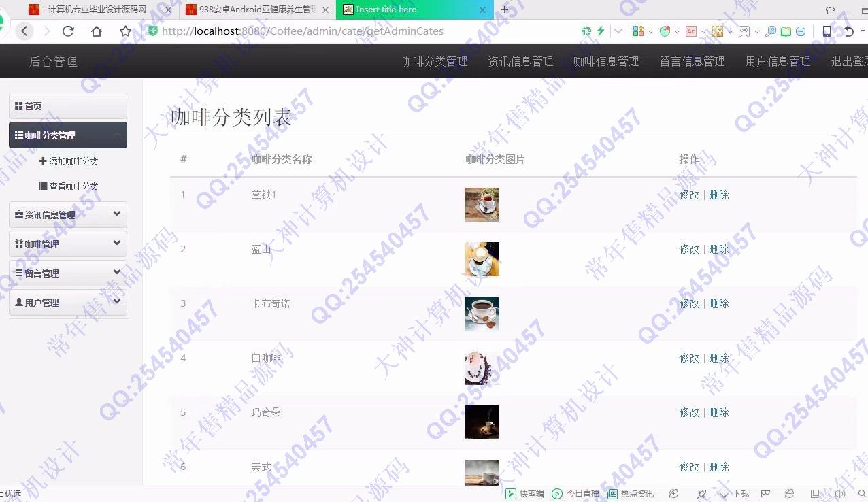This screenshot has width=868, height=502.
Task: Click 删除 for the 拿铁1 row
Action: (x=719, y=195)
